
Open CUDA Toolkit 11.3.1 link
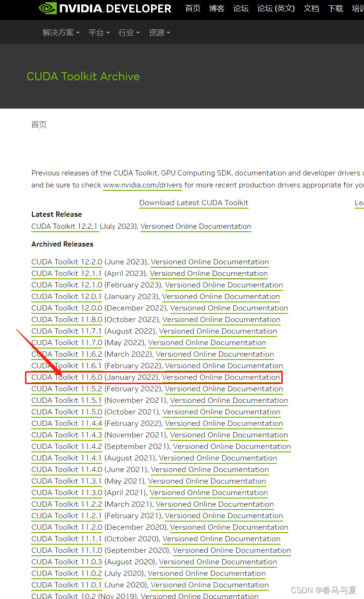pyautogui.click(x=66, y=481)
